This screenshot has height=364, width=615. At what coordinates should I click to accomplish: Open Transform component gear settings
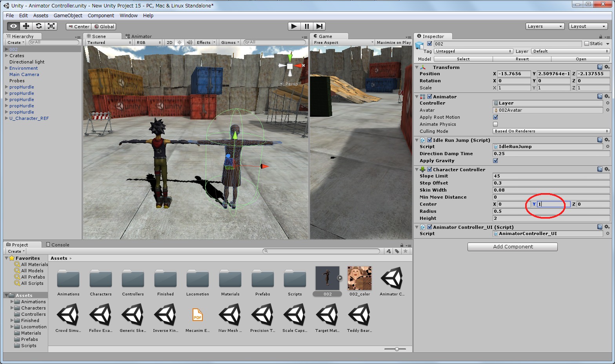607,67
